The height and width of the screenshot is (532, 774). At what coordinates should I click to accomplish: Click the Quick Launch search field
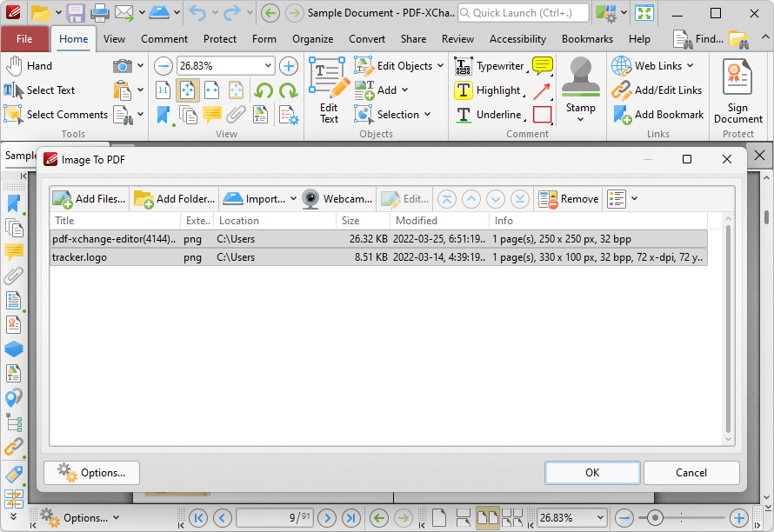524,13
